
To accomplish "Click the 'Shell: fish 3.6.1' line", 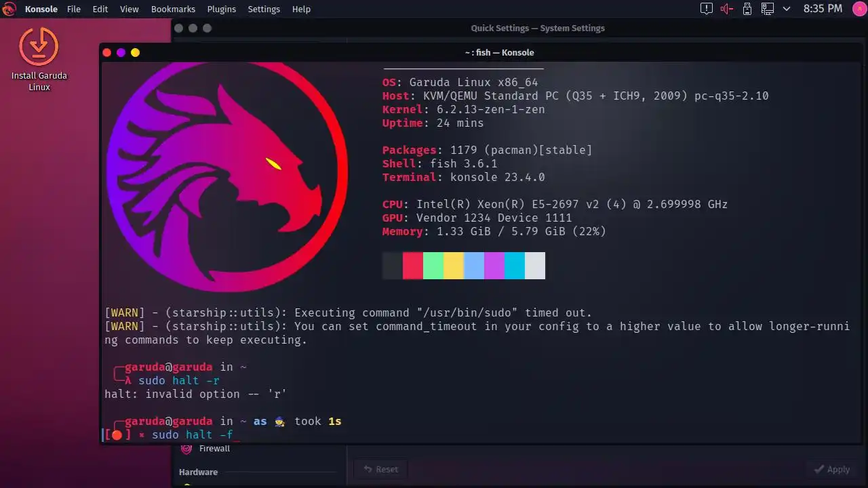I will (x=440, y=163).
